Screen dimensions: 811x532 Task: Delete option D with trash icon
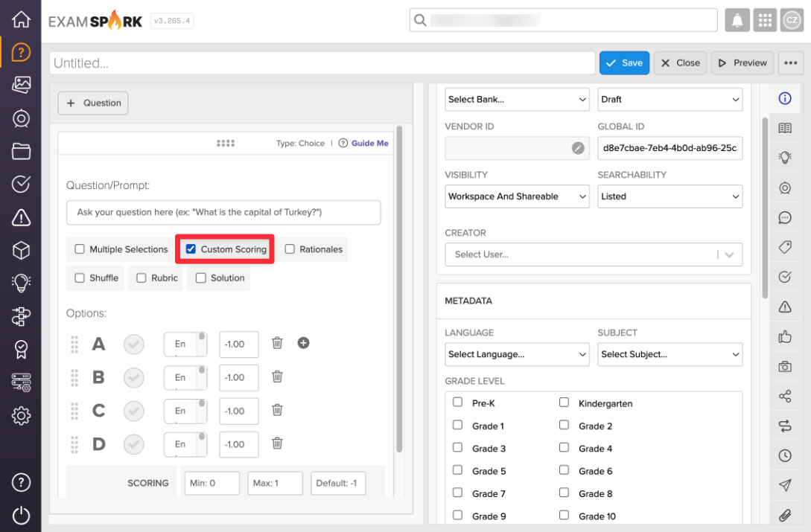277,443
